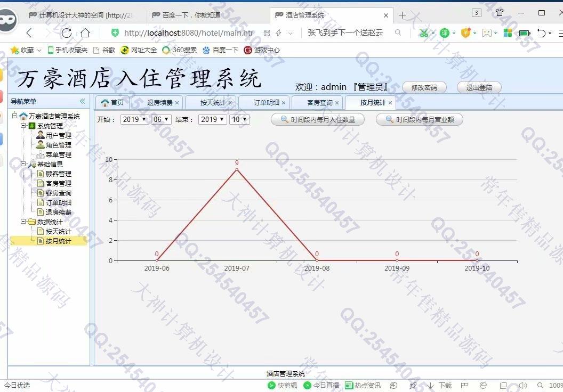The image size is (563, 392).
Task: Open new browser tab with plus
Action: 403,15
